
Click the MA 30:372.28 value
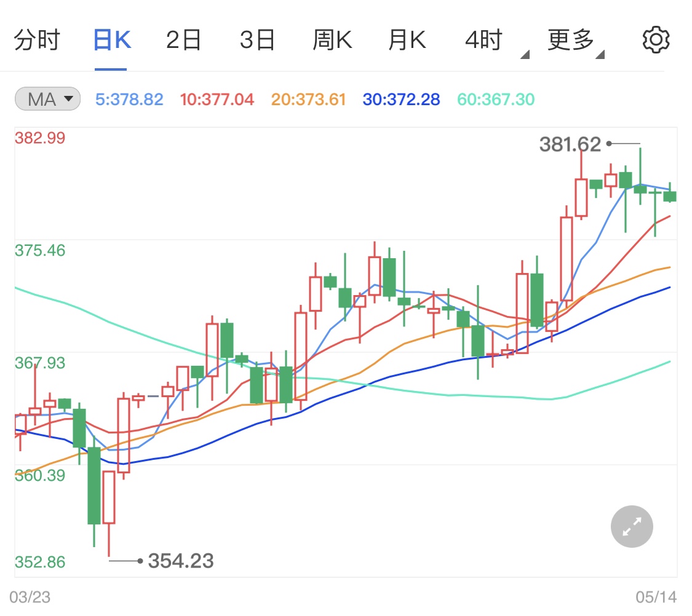pos(401,99)
